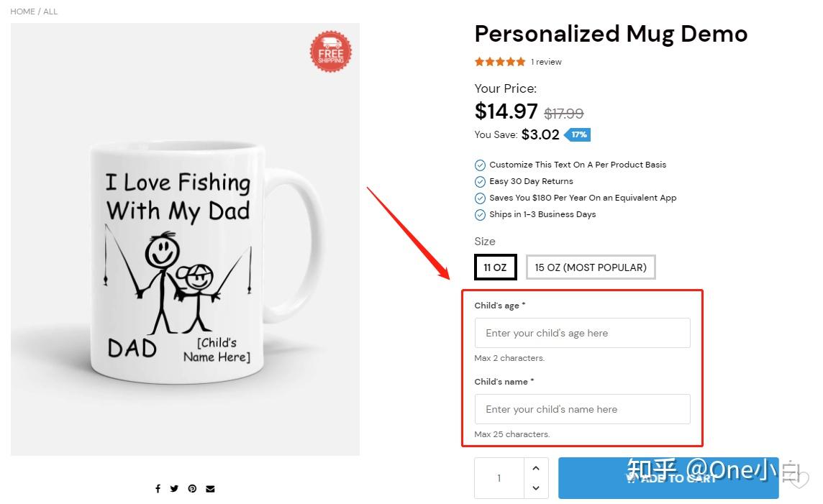Increase quantity with the up arrow
Viewport: 823px width, 504px height.
pyautogui.click(x=536, y=468)
